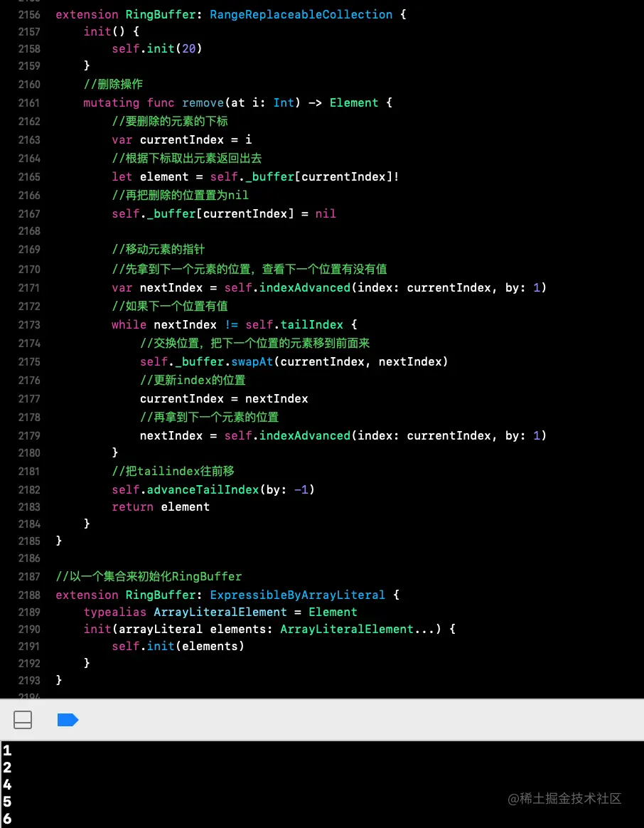This screenshot has height=828, width=644.
Task: Click comment starting '//交换位置'
Action: [255, 344]
